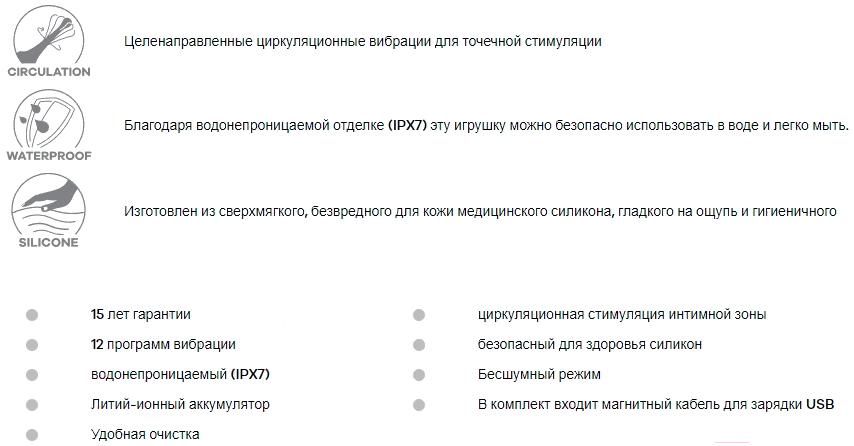Screen dimensions: 854x446
Task: Click the 'Удобная очистка' text
Action: (x=145, y=435)
